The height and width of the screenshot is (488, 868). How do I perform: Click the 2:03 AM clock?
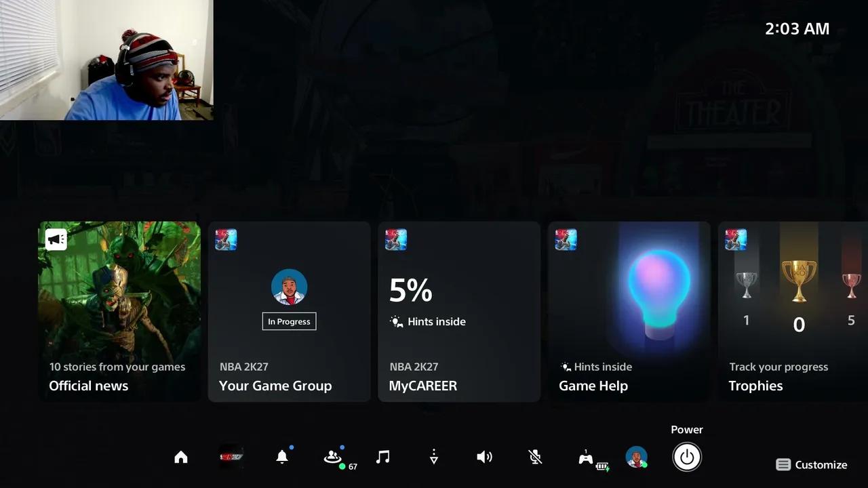click(x=797, y=28)
